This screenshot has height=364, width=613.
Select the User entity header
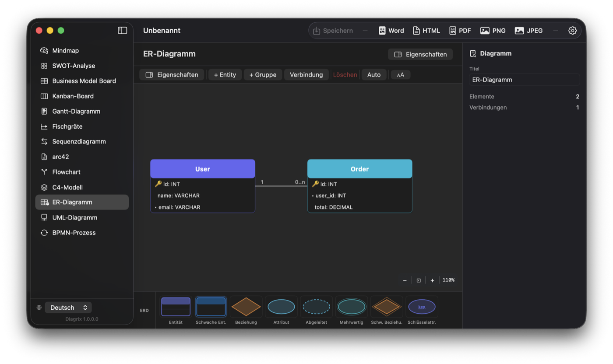[203, 169]
